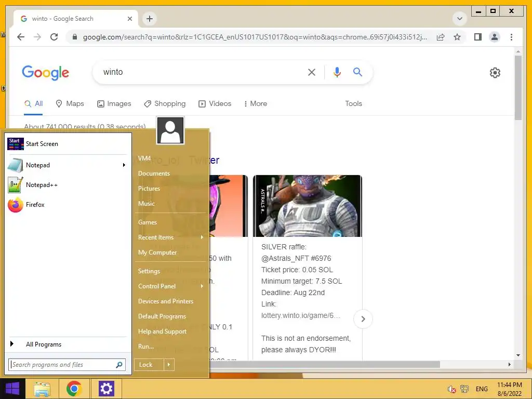Launch Firefox from the Start menu

(68, 205)
